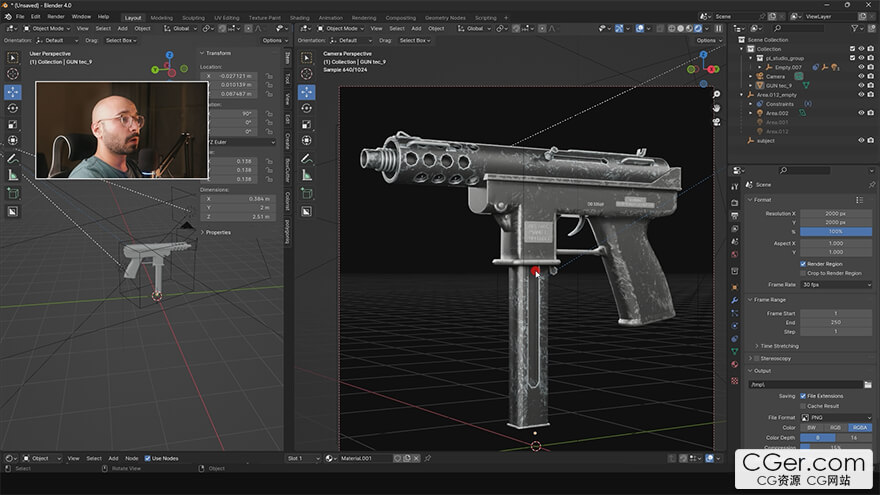Enable Crop to Render Region
Screen dimensions: 880x495
(803, 273)
